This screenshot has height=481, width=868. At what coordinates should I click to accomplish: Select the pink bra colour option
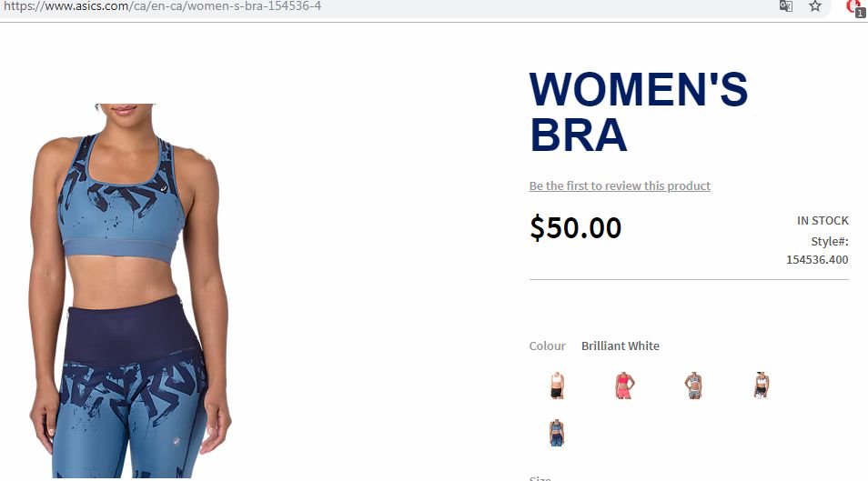(x=624, y=386)
